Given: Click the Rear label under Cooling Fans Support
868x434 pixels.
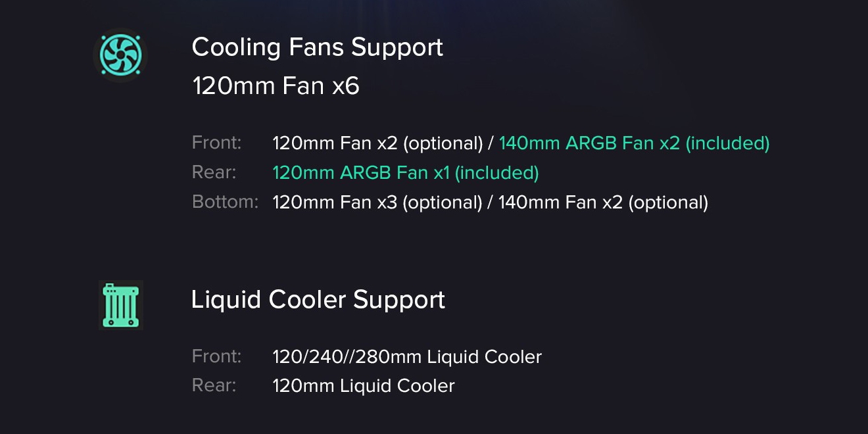Looking at the screenshot, I should coord(214,172).
